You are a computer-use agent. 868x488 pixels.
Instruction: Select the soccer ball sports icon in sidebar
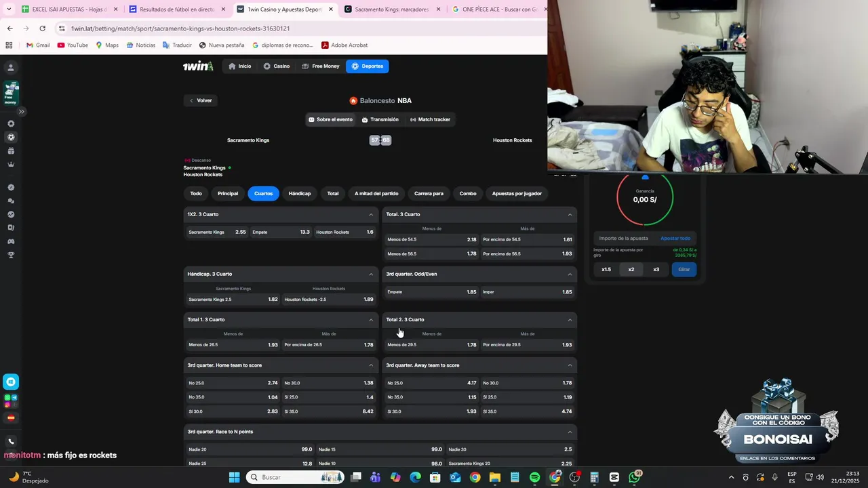tap(11, 137)
